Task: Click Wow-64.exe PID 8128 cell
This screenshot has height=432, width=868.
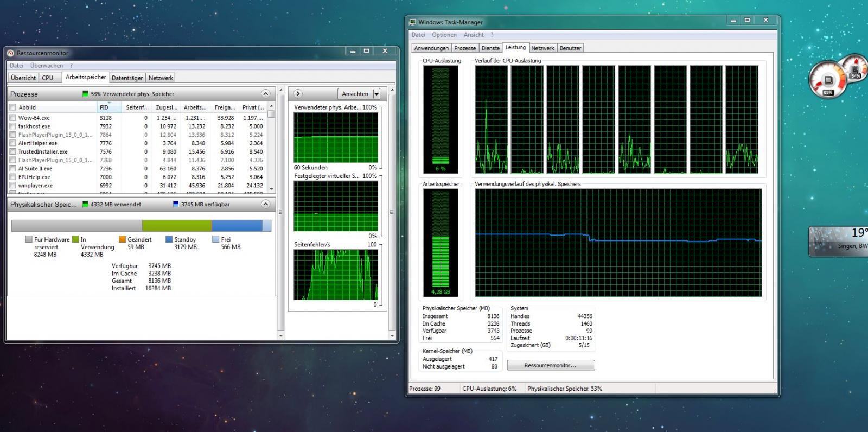Action: click(x=105, y=118)
